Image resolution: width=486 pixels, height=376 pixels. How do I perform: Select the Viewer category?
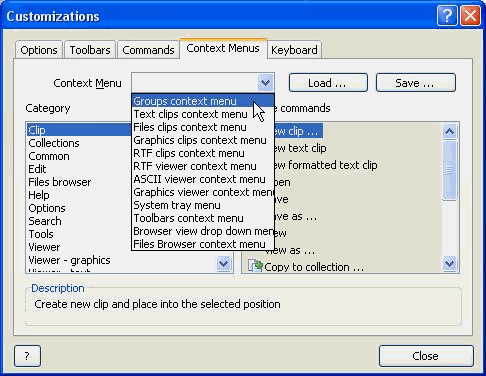(x=79, y=247)
